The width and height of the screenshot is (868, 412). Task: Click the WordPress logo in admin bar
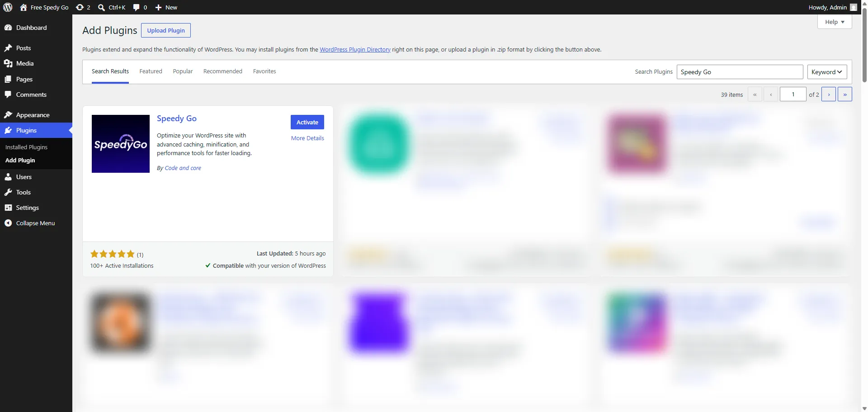(x=8, y=7)
